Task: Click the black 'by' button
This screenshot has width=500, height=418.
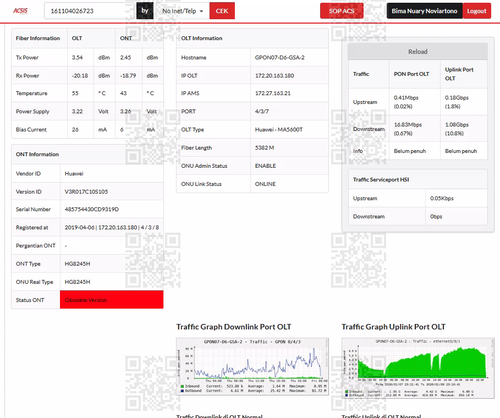Action: pos(145,11)
